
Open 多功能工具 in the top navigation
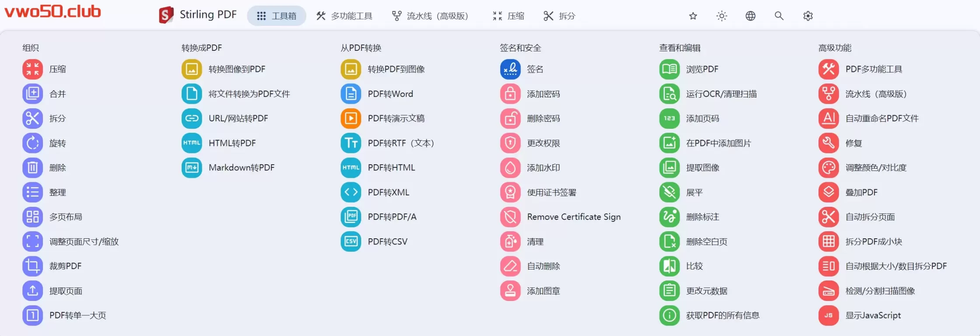click(x=344, y=16)
